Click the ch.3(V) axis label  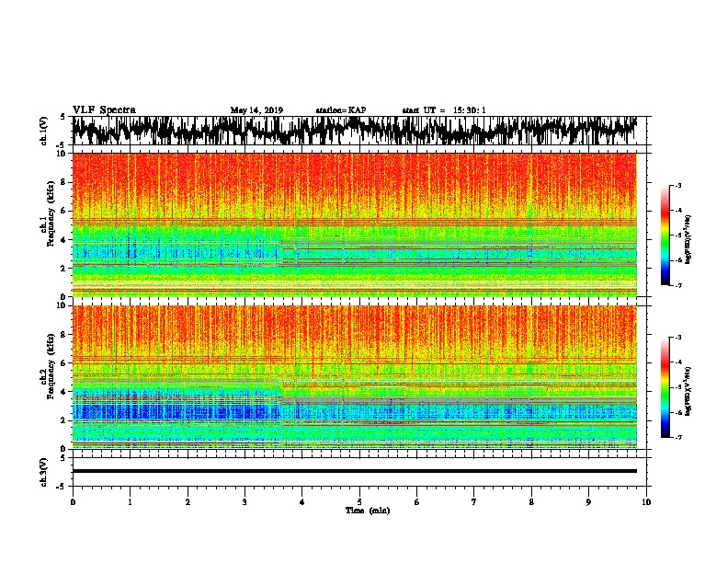[x=44, y=472]
